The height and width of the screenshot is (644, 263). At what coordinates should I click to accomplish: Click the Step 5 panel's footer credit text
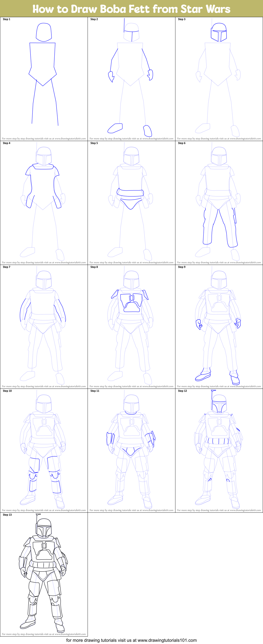pyautogui.click(x=131, y=262)
